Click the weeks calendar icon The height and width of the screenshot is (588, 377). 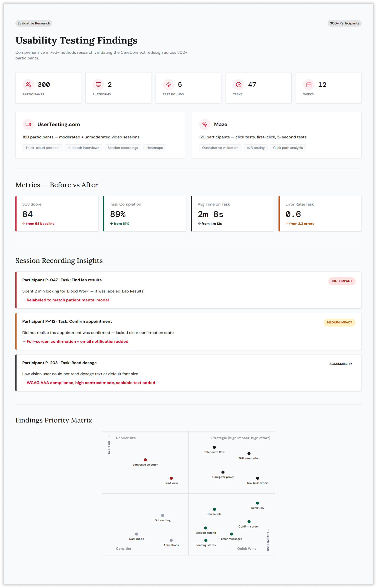tap(309, 85)
